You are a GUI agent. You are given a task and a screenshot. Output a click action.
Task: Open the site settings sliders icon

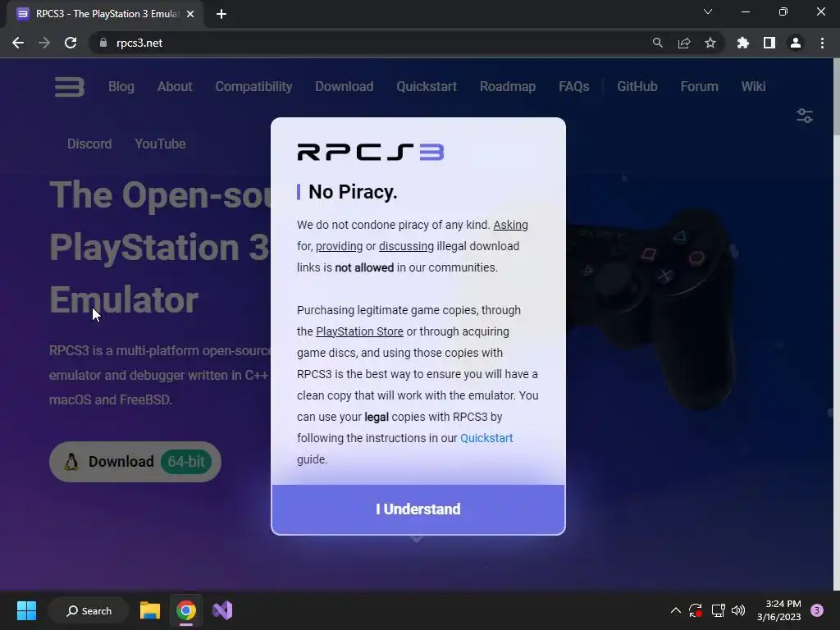805,116
